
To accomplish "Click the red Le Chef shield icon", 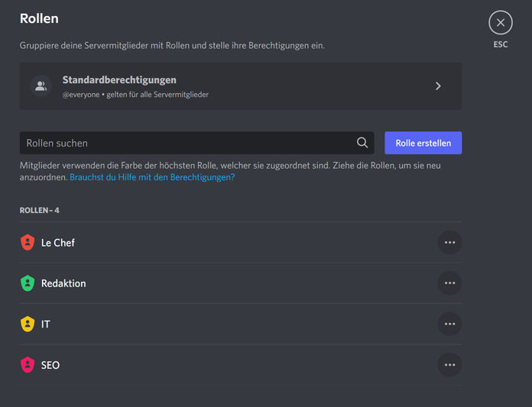I will point(28,243).
